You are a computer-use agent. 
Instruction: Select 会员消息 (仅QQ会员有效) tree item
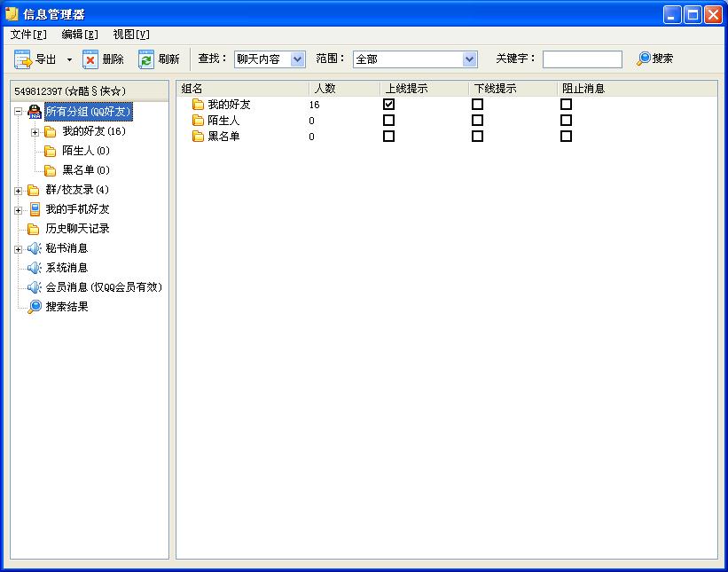tap(104, 287)
